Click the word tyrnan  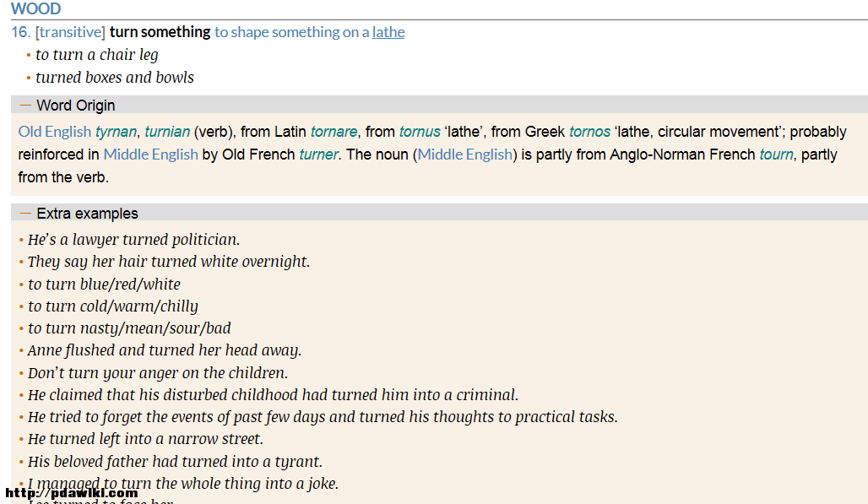coord(116,132)
